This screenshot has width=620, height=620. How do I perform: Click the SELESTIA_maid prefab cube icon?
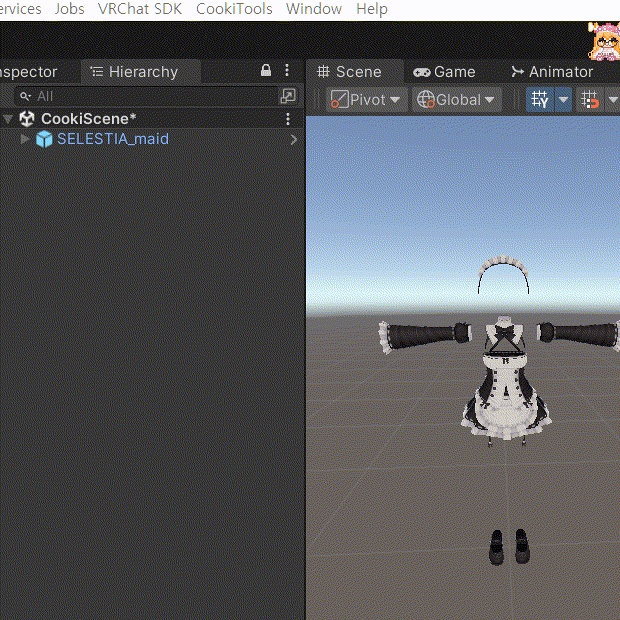pyautogui.click(x=44, y=139)
